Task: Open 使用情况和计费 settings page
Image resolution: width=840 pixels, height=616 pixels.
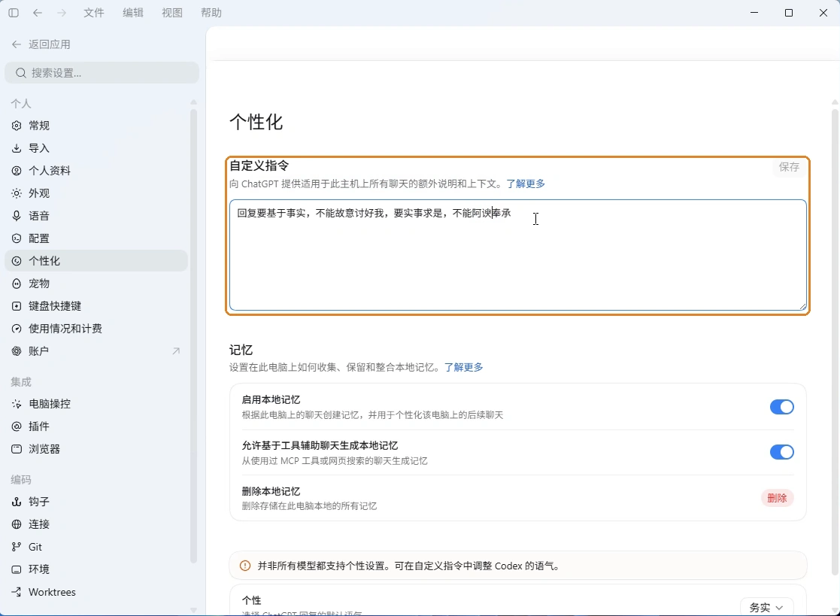Action: tap(96, 329)
